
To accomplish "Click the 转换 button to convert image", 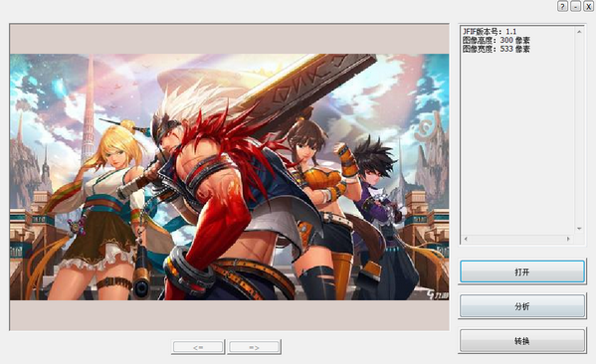I will pyautogui.click(x=522, y=341).
